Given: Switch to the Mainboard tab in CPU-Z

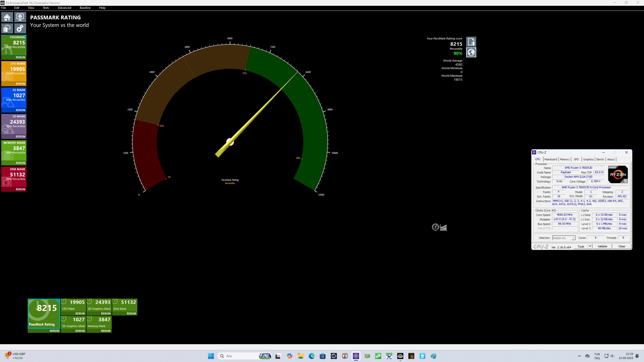Looking at the screenshot, I should click(550, 159).
